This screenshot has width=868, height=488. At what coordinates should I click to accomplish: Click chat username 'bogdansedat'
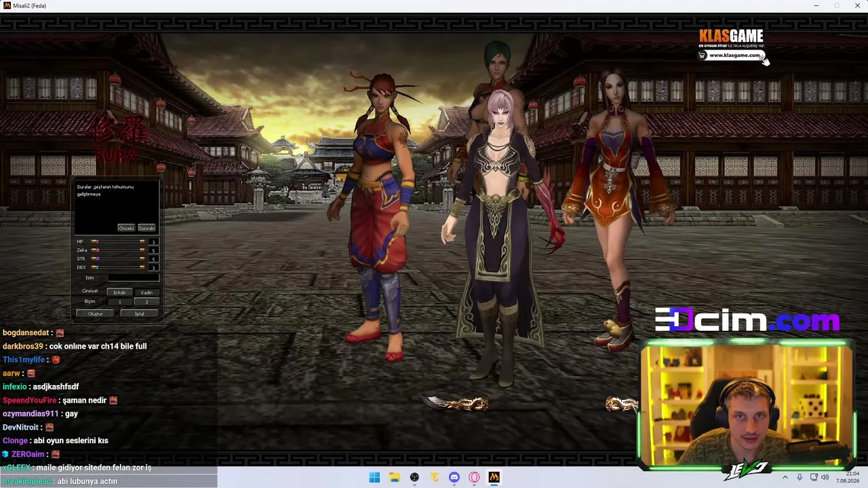coord(26,333)
